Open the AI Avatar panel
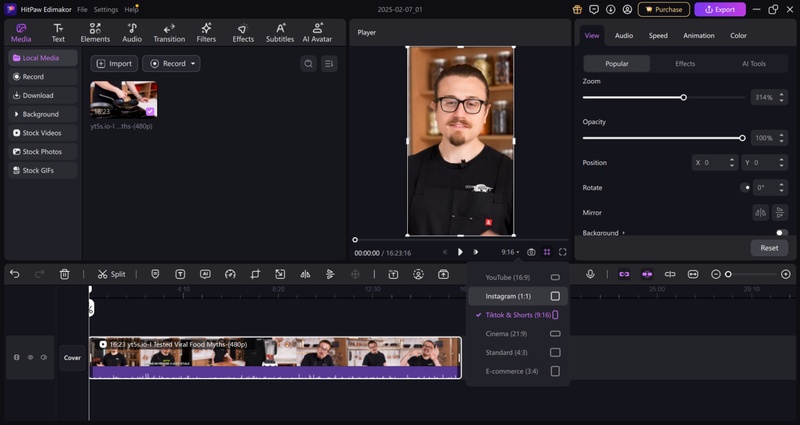The width and height of the screenshot is (800, 425). (317, 33)
